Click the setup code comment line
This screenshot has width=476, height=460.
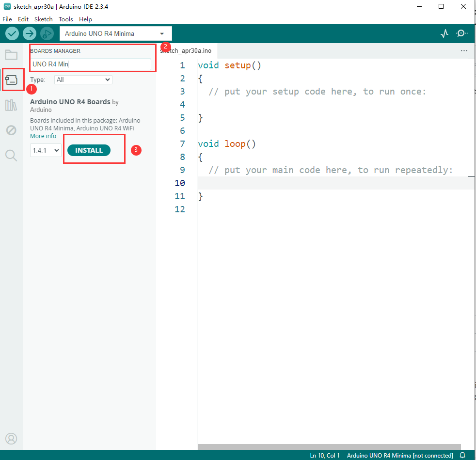pyautogui.click(x=317, y=92)
